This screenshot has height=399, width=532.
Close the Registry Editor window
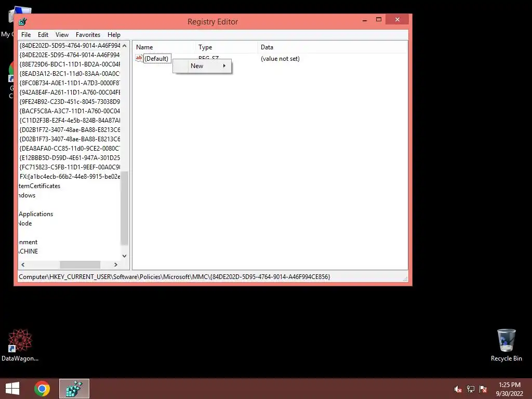[397, 20]
